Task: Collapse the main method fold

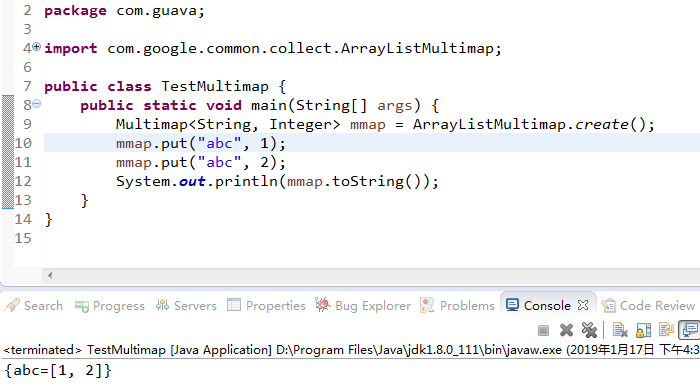Action: point(37,104)
